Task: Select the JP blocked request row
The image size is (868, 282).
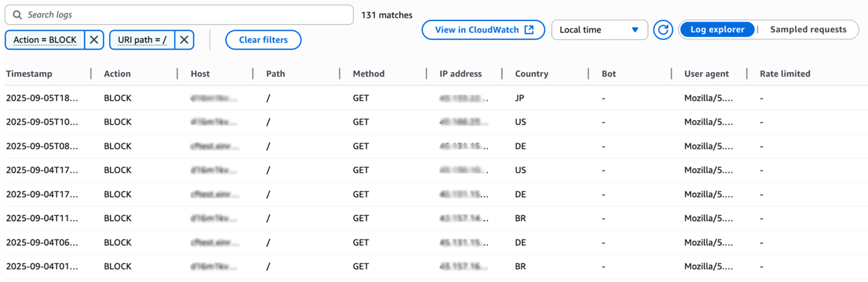Action: [337, 98]
